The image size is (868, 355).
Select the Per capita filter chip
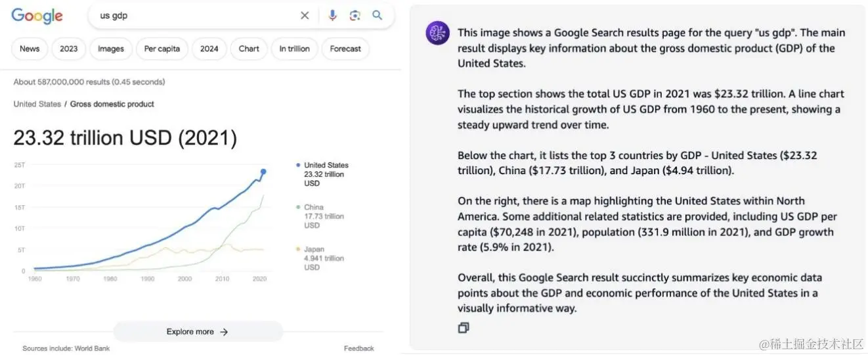tap(162, 49)
